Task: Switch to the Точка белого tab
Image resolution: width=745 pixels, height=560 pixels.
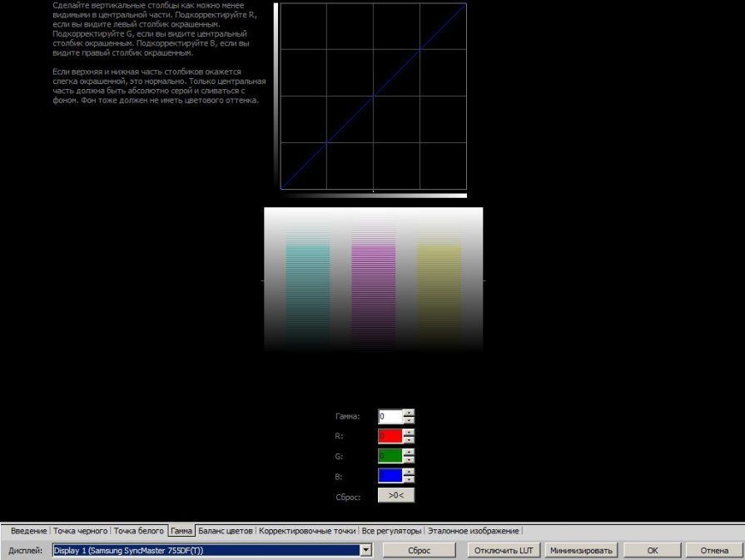Action: pos(139,531)
